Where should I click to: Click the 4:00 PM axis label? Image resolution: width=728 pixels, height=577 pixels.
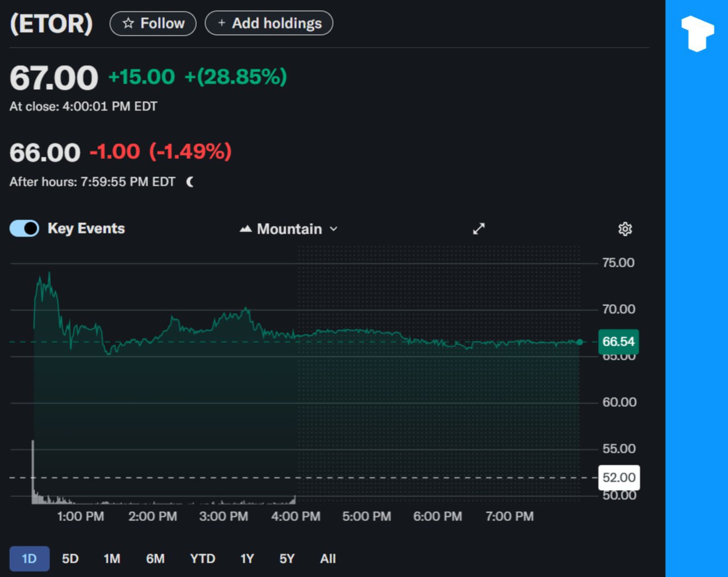[x=296, y=517]
